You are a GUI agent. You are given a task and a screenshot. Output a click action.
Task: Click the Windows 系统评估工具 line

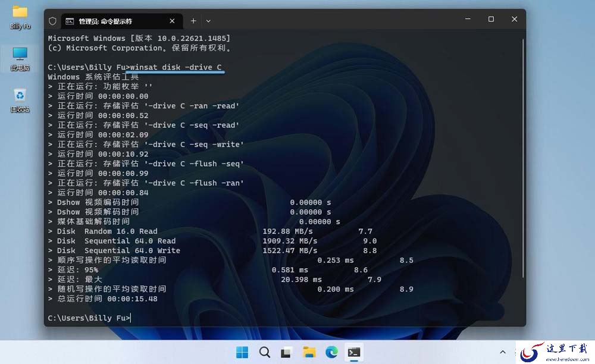[x=93, y=77]
